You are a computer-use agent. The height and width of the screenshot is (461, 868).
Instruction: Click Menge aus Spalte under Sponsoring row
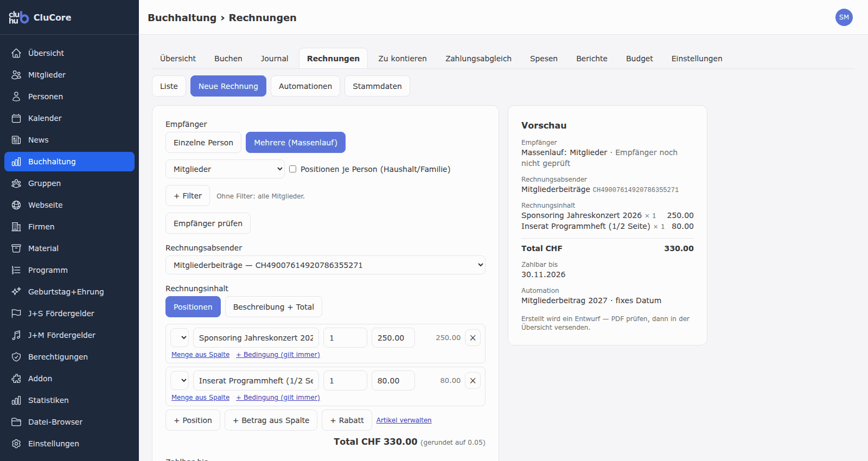pyautogui.click(x=201, y=355)
